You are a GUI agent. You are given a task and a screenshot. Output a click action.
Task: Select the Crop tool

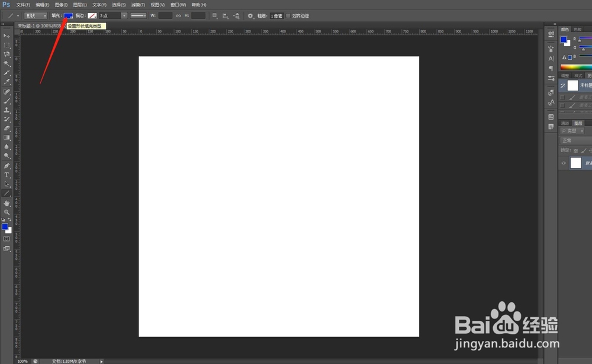7,72
